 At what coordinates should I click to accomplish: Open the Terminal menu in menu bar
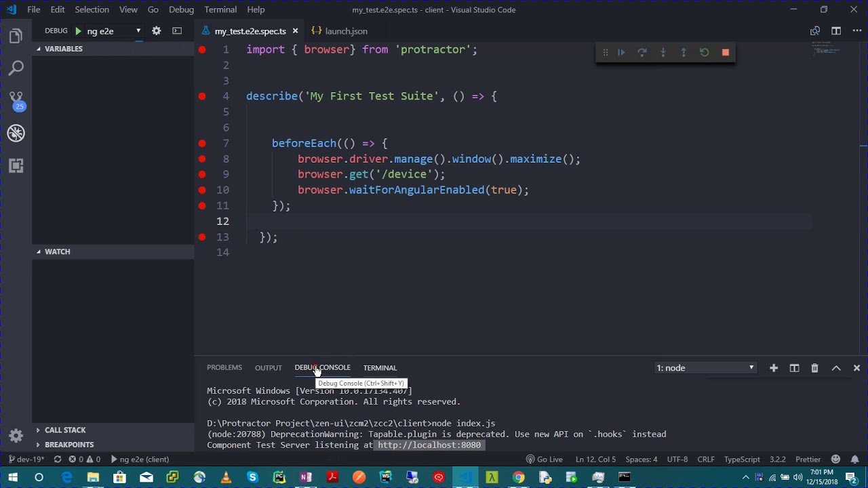220,9
